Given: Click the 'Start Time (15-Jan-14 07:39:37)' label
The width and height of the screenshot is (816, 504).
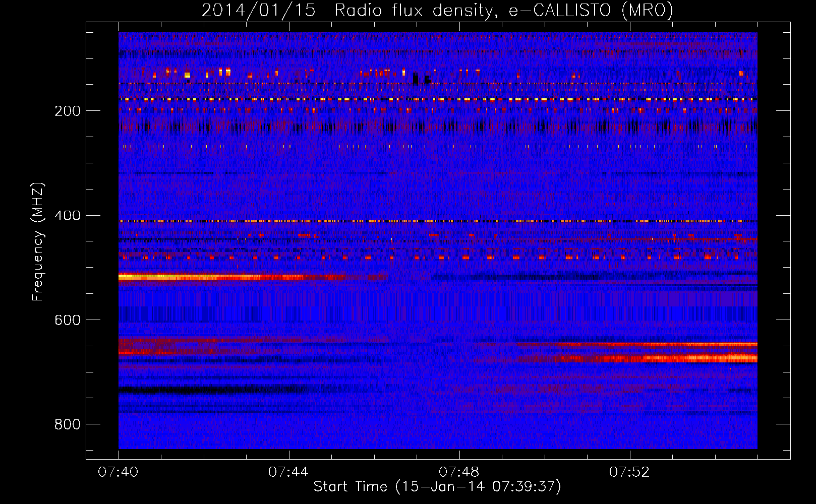Looking at the screenshot, I should [x=437, y=487].
